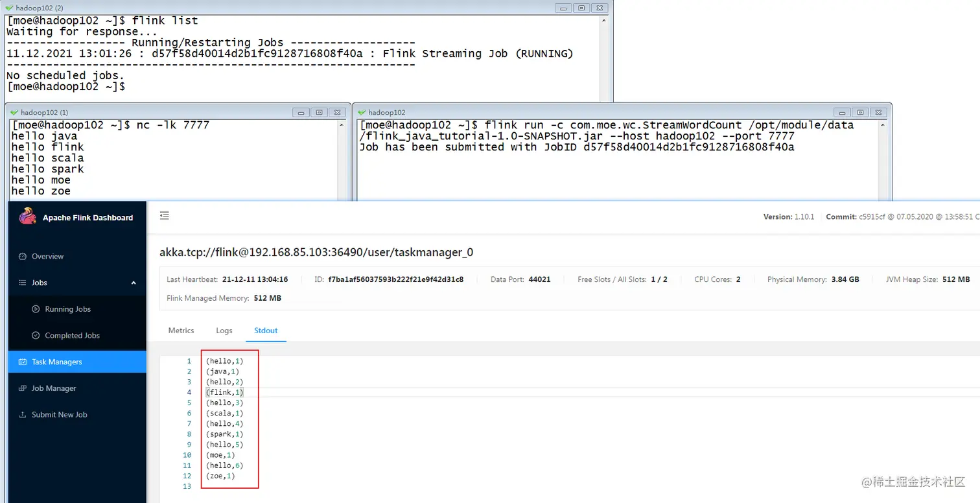Click the CPU Cores value 2
This screenshot has height=503, width=980.
click(x=738, y=279)
